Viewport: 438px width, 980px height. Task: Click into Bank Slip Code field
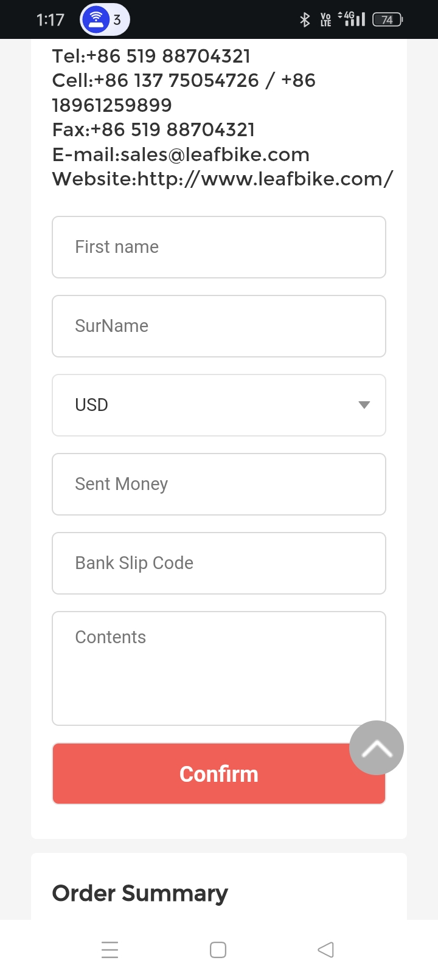coord(219,564)
